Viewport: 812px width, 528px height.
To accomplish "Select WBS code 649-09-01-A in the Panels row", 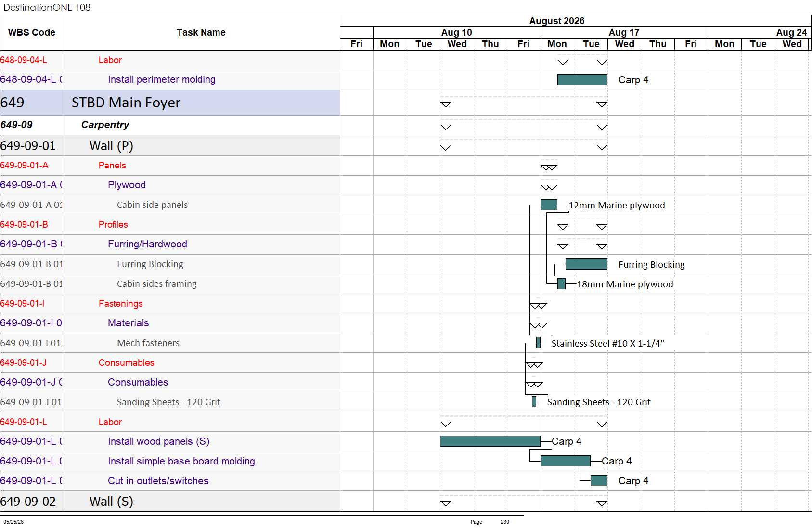I will pos(31,165).
